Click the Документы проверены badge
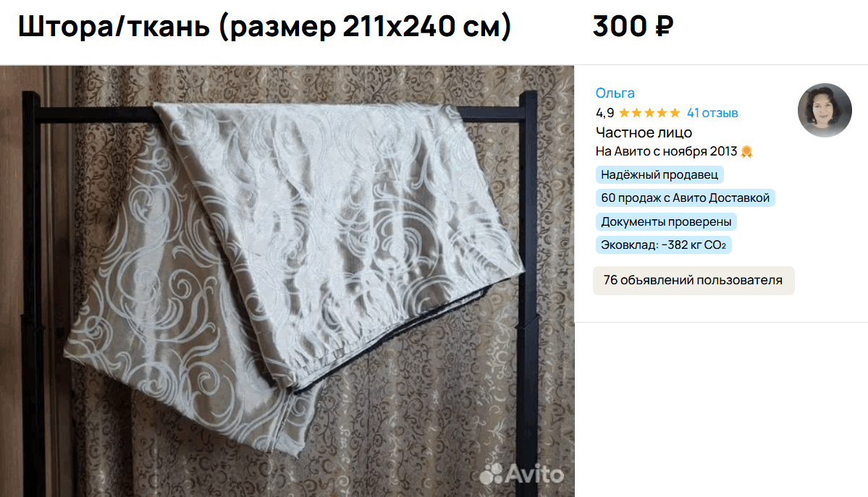868x497 pixels. tap(666, 222)
